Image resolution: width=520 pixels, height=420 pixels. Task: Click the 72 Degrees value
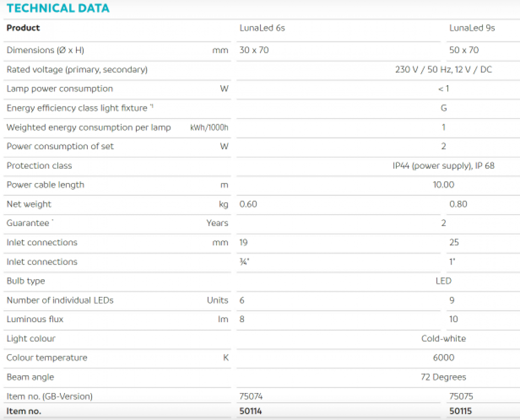click(444, 377)
